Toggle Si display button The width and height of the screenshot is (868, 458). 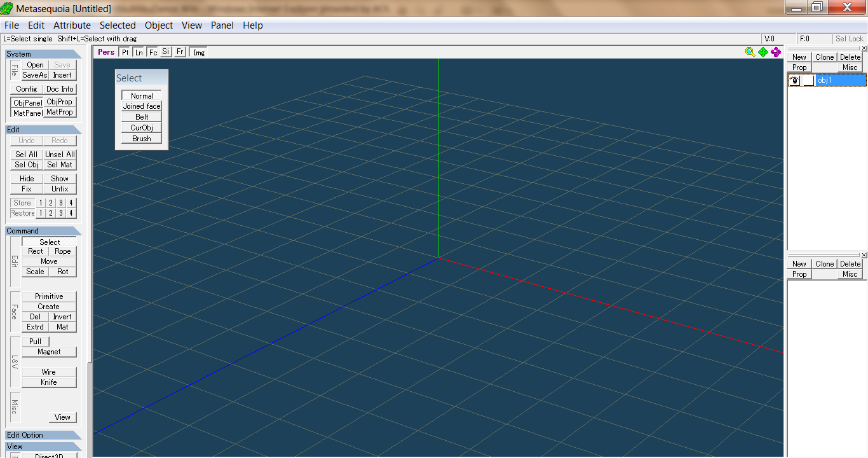166,52
